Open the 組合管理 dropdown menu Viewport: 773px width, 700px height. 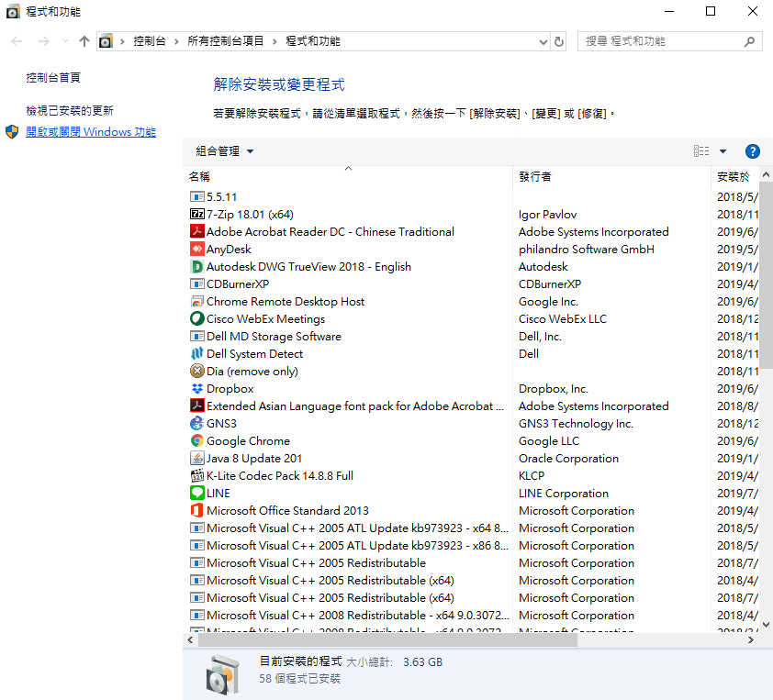(225, 151)
